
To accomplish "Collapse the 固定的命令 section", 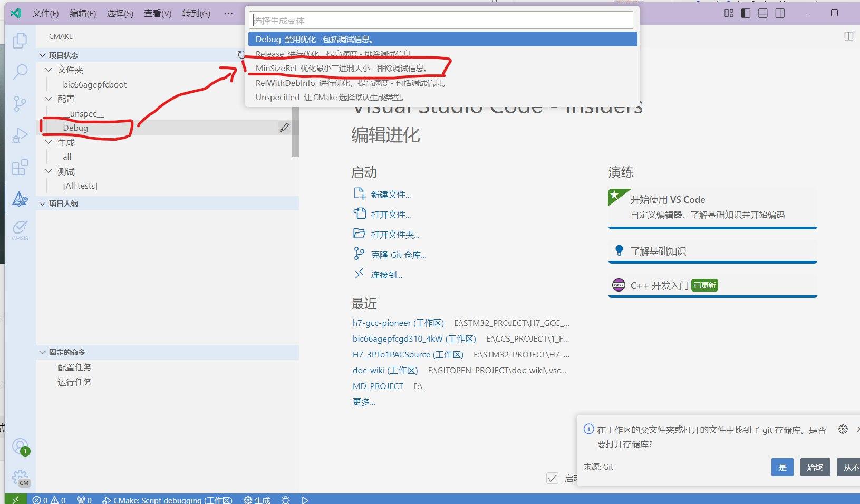I will point(43,352).
